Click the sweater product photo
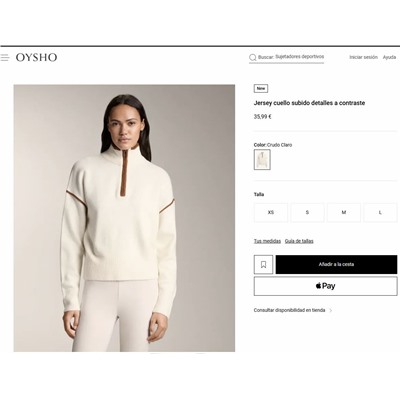Image resolution: width=400 pixels, height=400 pixels. pos(124,218)
